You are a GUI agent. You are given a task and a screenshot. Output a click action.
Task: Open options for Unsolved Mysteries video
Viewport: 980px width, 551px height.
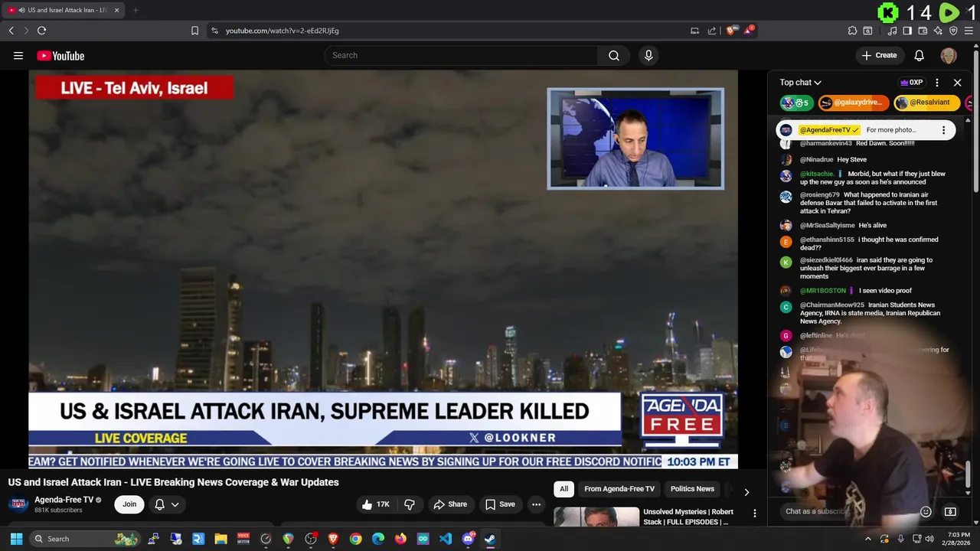click(x=754, y=514)
